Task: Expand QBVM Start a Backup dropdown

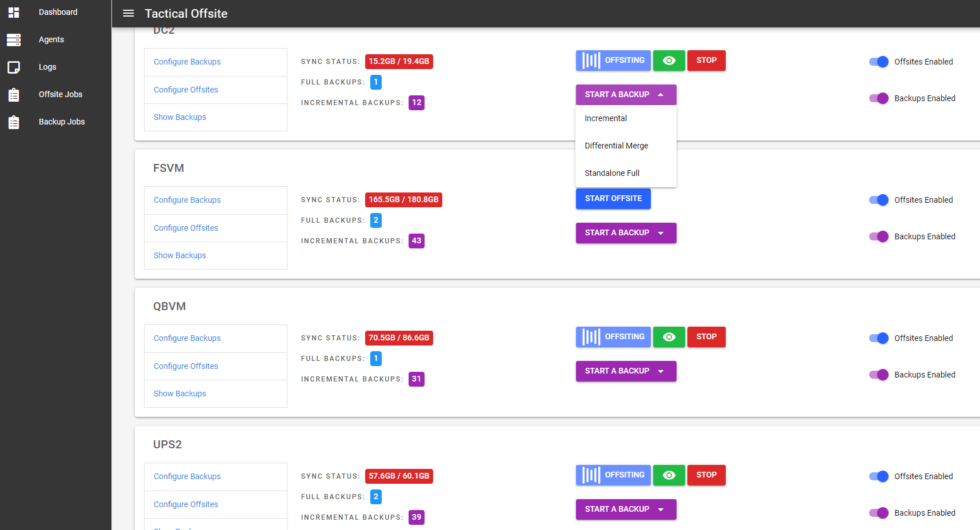Action: point(626,371)
